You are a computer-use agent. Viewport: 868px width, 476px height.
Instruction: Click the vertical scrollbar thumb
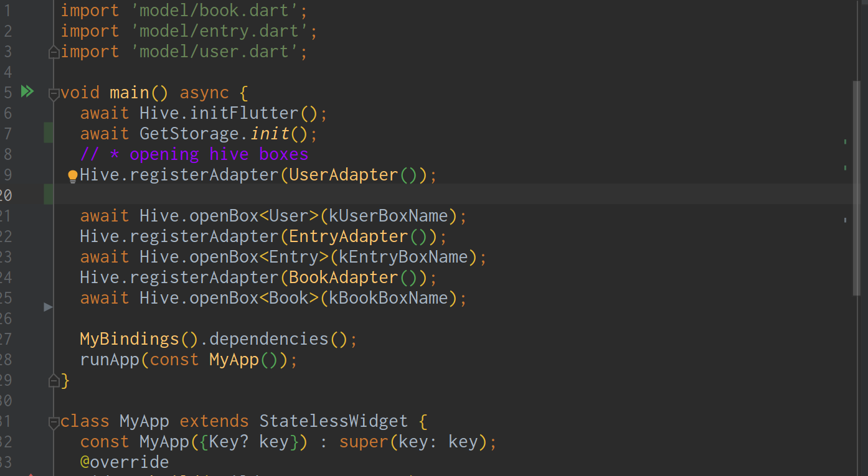pos(857,187)
